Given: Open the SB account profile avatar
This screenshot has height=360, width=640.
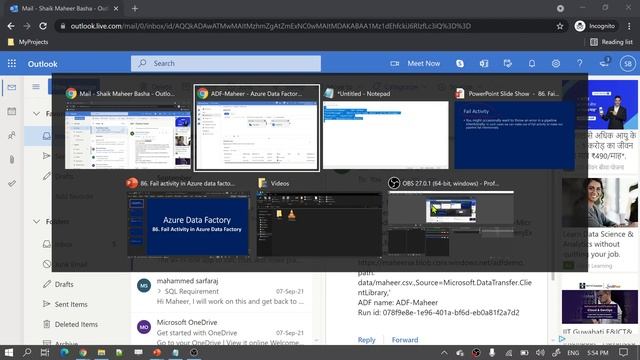Looking at the screenshot, I should 628,63.
